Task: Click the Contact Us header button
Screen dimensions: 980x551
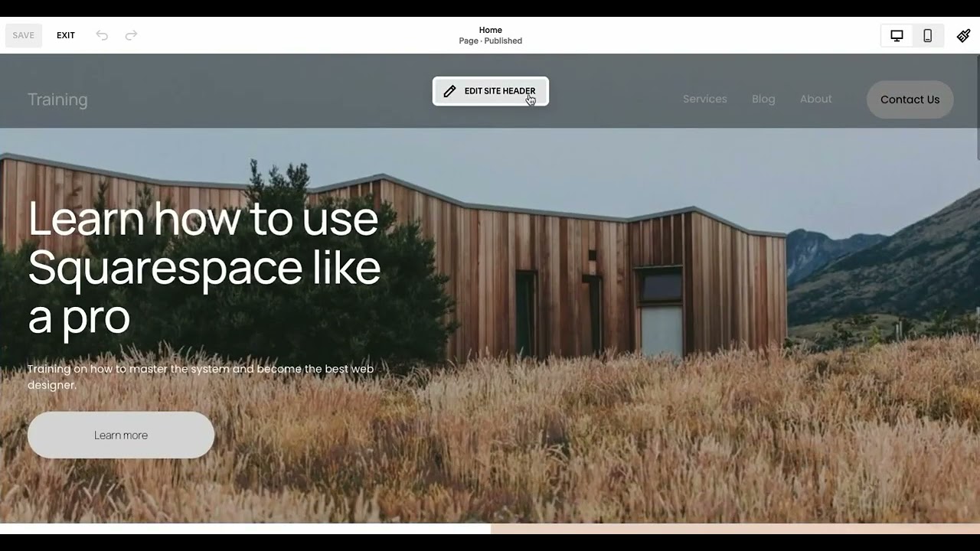Action: 910,99
